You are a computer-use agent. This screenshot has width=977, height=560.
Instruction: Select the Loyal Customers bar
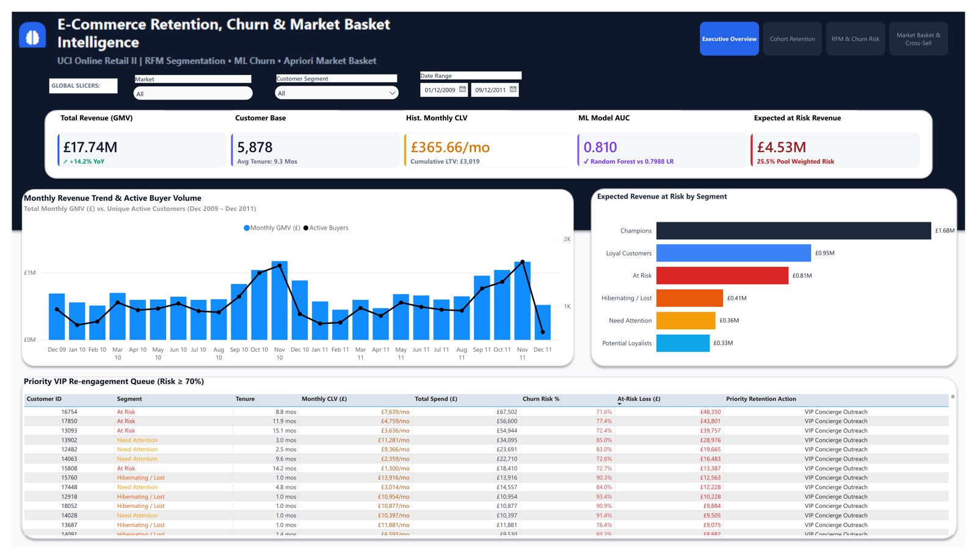click(733, 253)
